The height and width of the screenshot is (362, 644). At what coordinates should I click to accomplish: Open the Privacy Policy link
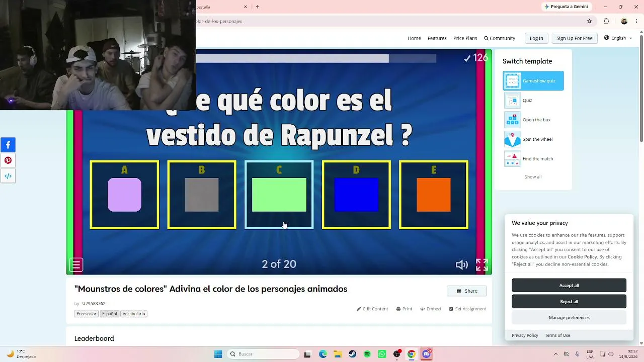[x=525, y=335]
